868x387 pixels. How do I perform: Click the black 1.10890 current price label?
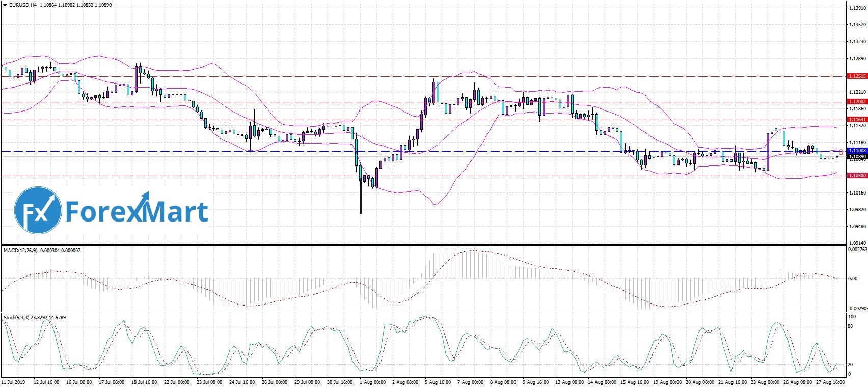(x=857, y=157)
